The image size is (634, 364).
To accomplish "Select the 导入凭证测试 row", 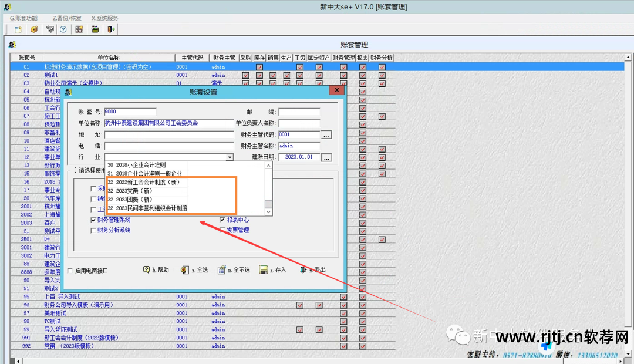I will tap(202, 329).
